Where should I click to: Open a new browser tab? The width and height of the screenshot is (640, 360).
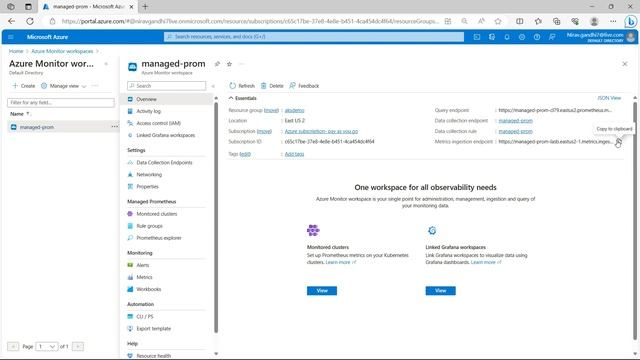point(145,7)
